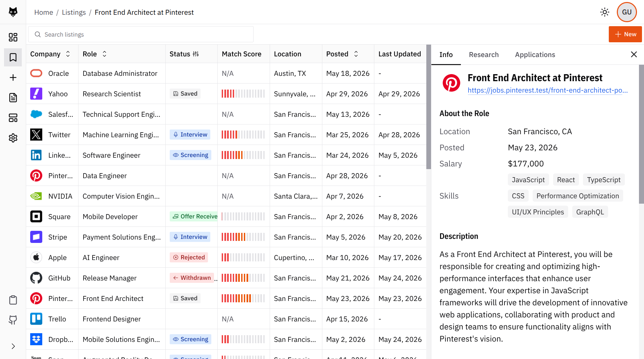644x359 pixels.
Task: Click the plus add icon in sidebar
Action: 13,78
